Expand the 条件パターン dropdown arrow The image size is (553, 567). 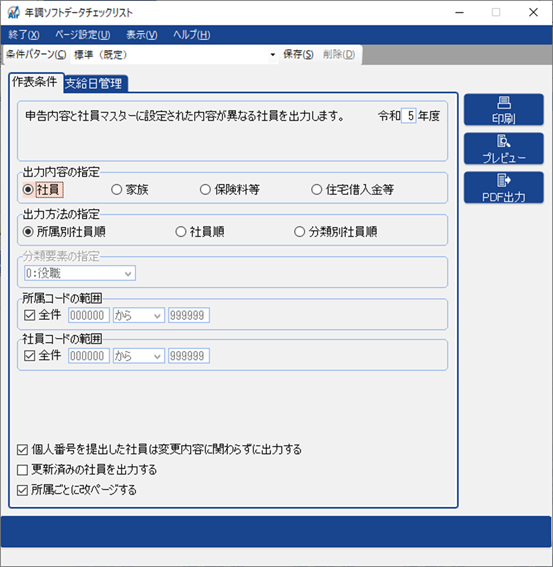point(272,55)
